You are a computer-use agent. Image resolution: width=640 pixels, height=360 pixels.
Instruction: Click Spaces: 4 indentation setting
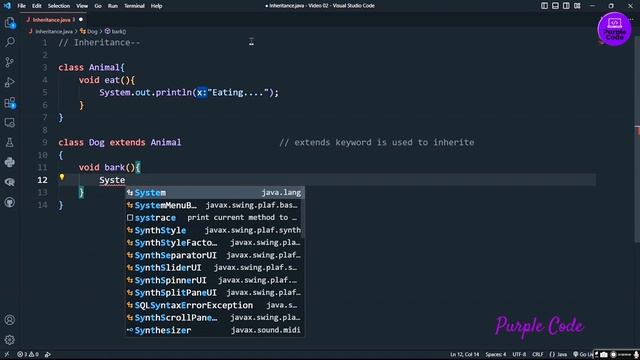point(496,354)
